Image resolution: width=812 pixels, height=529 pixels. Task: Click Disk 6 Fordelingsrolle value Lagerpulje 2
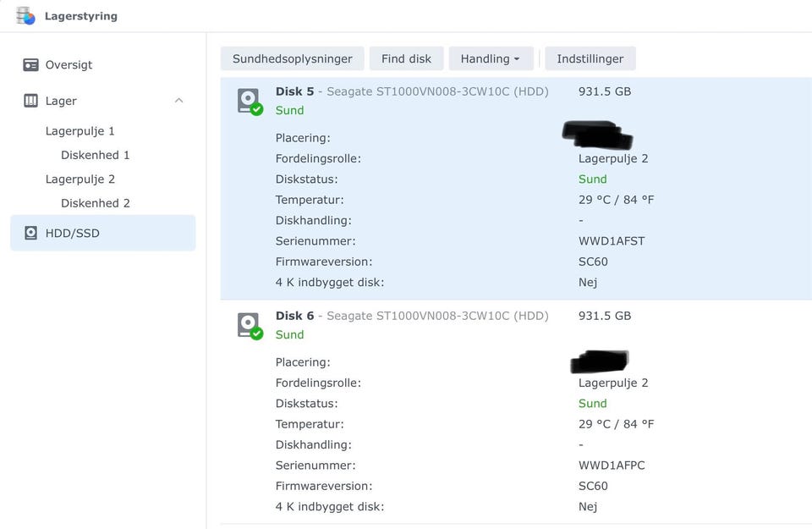tap(613, 383)
